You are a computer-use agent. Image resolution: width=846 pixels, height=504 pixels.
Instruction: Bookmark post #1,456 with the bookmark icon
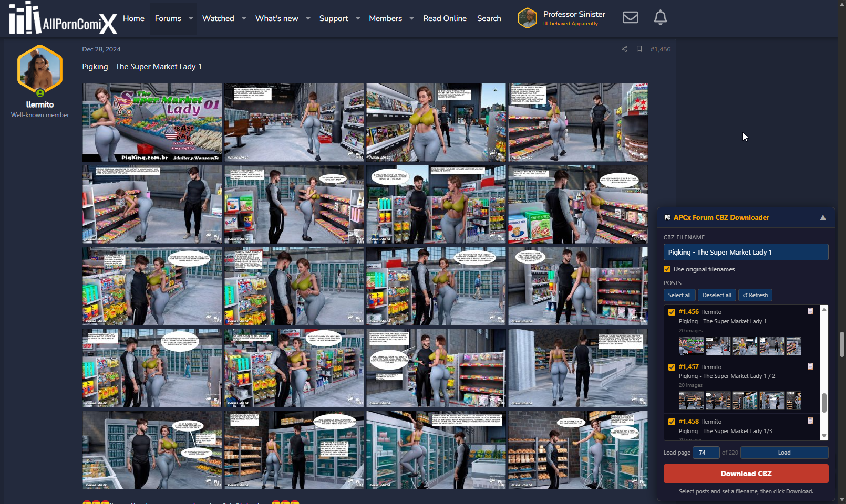click(x=639, y=49)
